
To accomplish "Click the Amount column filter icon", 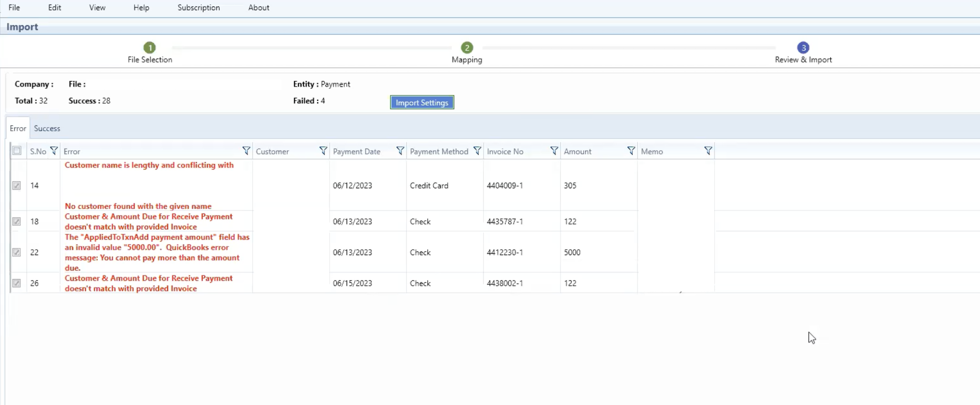I will pos(631,151).
